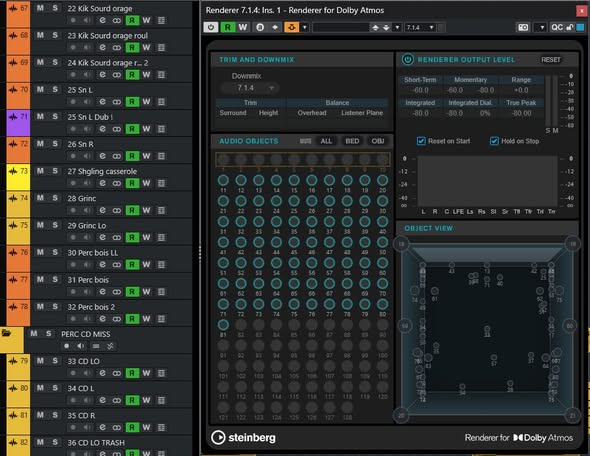Collapse PERC CD MISS folder track
This screenshot has width=590, height=456.
pyautogui.click(x=6, y=333)
